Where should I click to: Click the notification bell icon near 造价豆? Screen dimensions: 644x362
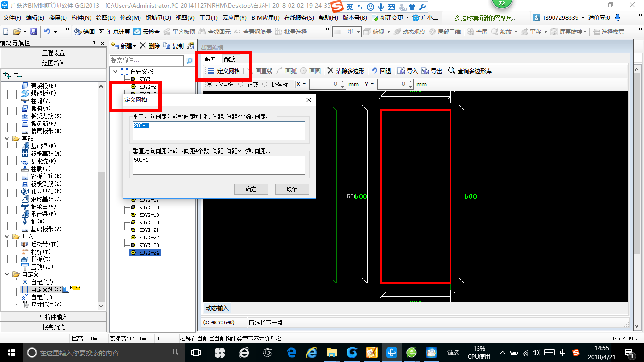pyautogui.click(x=618, y=17)
